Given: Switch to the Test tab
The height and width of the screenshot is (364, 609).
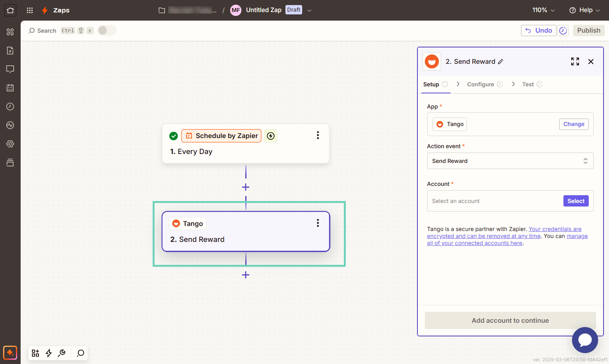Looking at the screenshot, I should click(532, 84).
